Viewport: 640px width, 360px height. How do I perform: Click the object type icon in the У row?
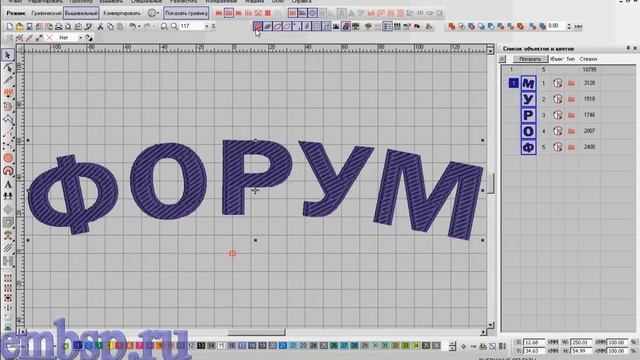tap(558, 99)
